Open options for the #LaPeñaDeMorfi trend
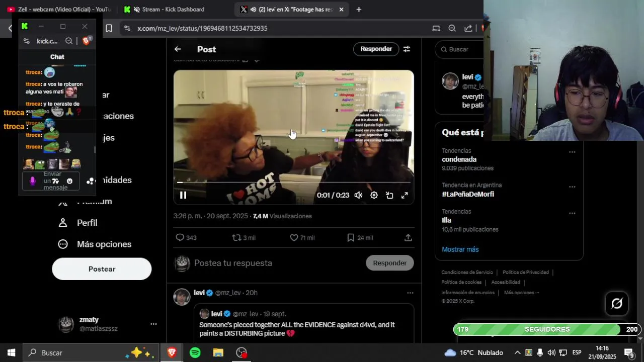Image resolution: width=644 pixels, height=362 pixels. [x=572, y=187]
